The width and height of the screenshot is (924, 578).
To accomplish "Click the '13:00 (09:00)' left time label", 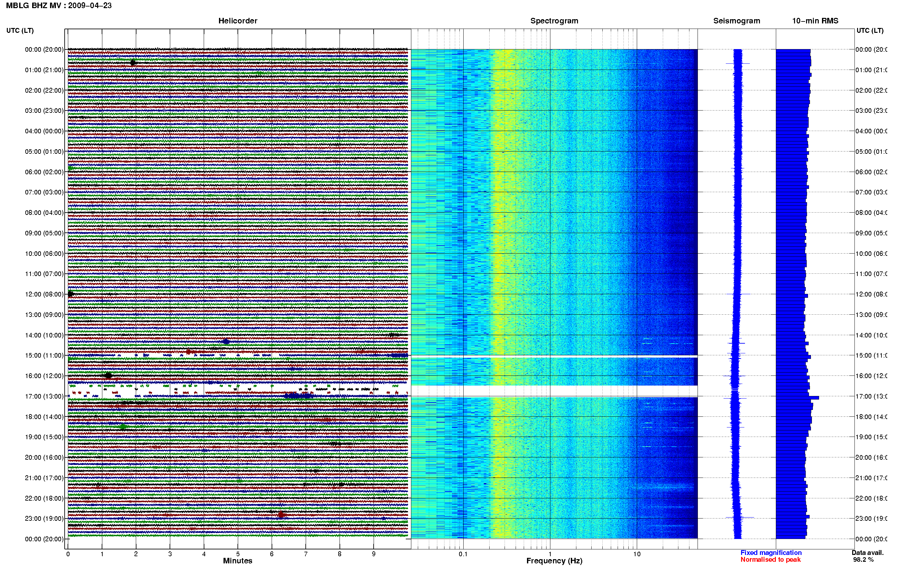I will pyautogui.click(x=44, y=315).
